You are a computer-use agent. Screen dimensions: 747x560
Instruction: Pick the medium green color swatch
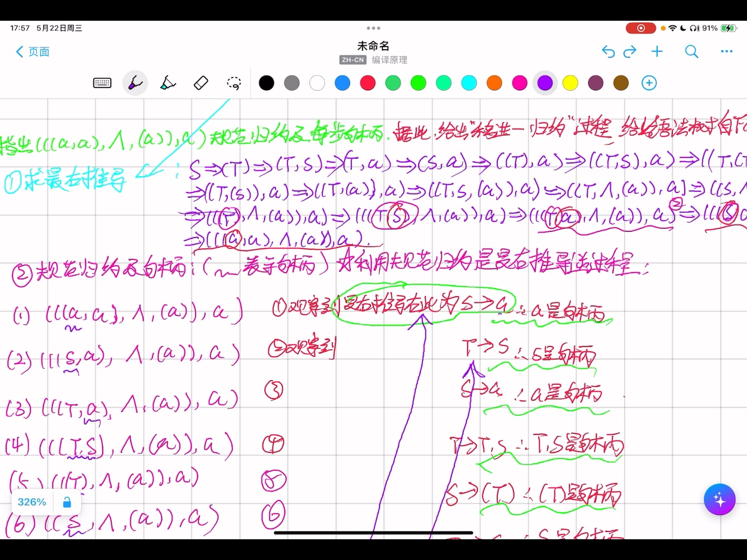click(x=393, y=83)
